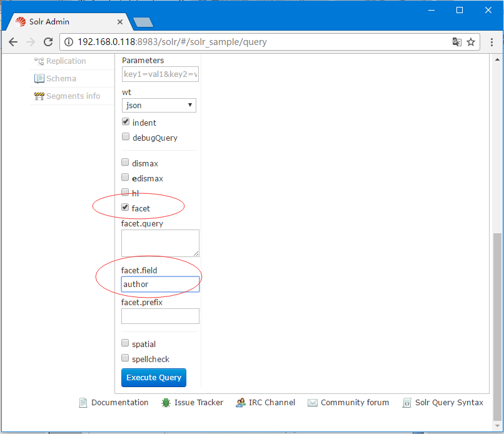Click the Solr Query Syntax icon
Image resolution: width=504 pixels, height=434 pixels.
[x=406, y=403]
